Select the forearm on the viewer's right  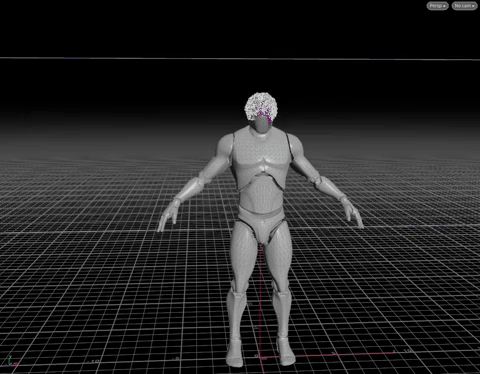[328, 188]
